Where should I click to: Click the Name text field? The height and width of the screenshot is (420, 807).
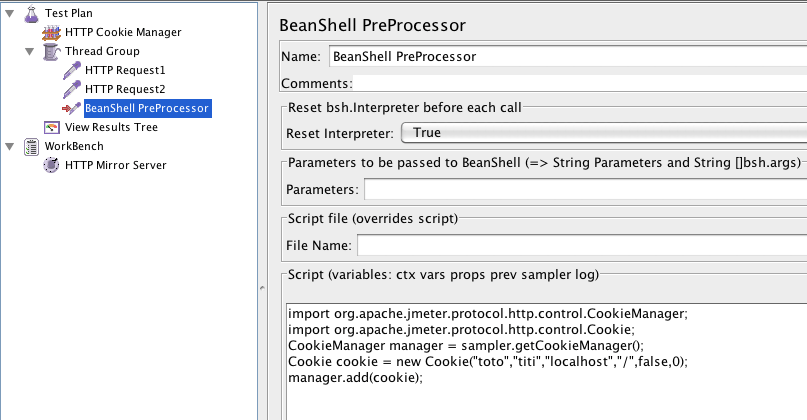pyautogui.click(x=565, y=57)
